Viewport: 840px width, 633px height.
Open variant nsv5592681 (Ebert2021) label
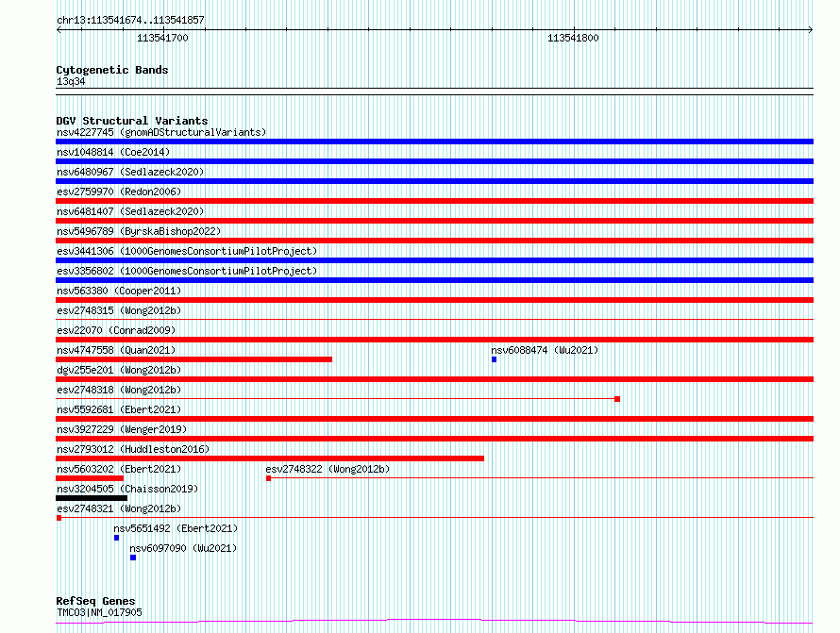click(x=119, y=409)
